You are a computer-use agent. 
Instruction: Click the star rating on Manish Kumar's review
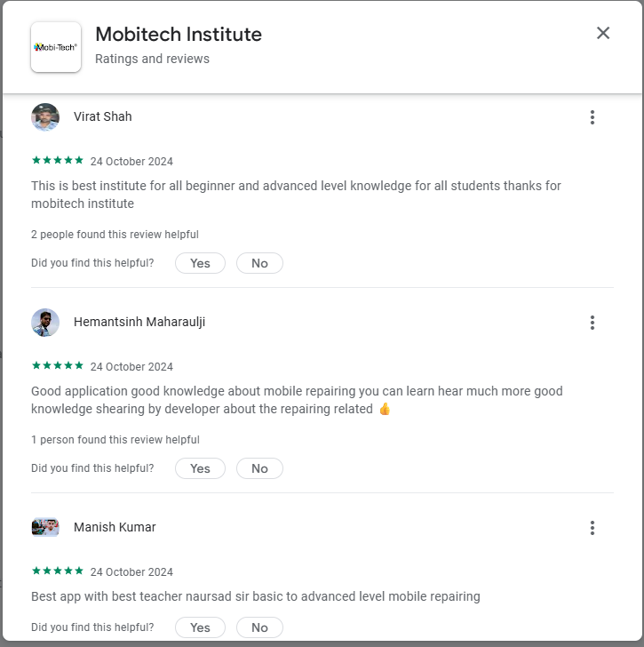pyautogui.click(x=58, y=571)
